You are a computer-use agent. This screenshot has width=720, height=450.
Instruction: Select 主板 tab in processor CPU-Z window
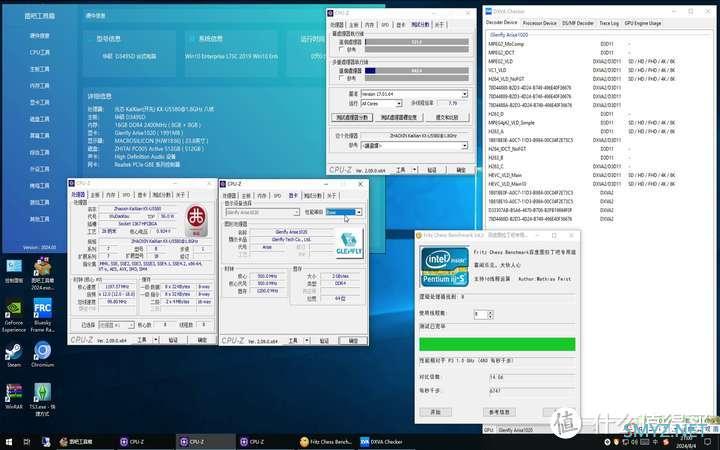(x=94, y=195)
